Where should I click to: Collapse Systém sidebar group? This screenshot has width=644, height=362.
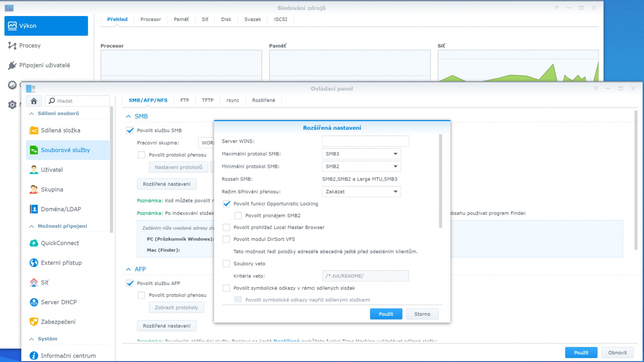click(32, 339)
